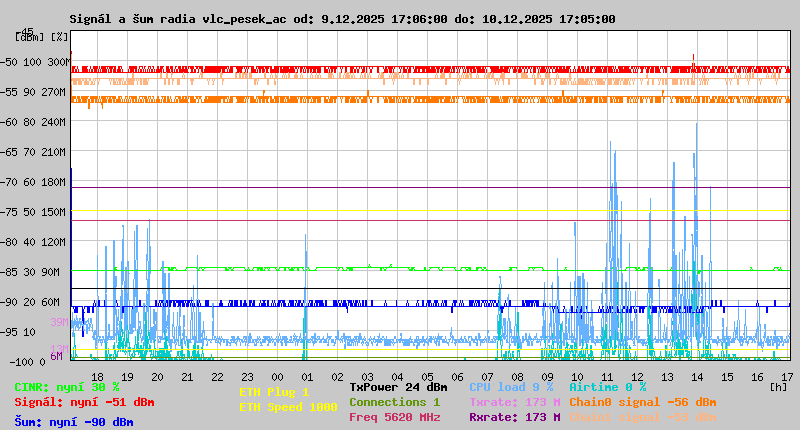This screenshot has width=800, height=430.
Task: Click the 'Connections 1' legend label
Action: (395, 402)
